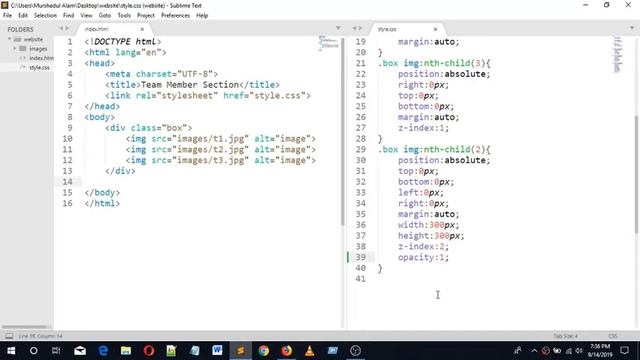Open the Tools menu
The width and height of the screenshot is (640, 360).
click(124, 15)
